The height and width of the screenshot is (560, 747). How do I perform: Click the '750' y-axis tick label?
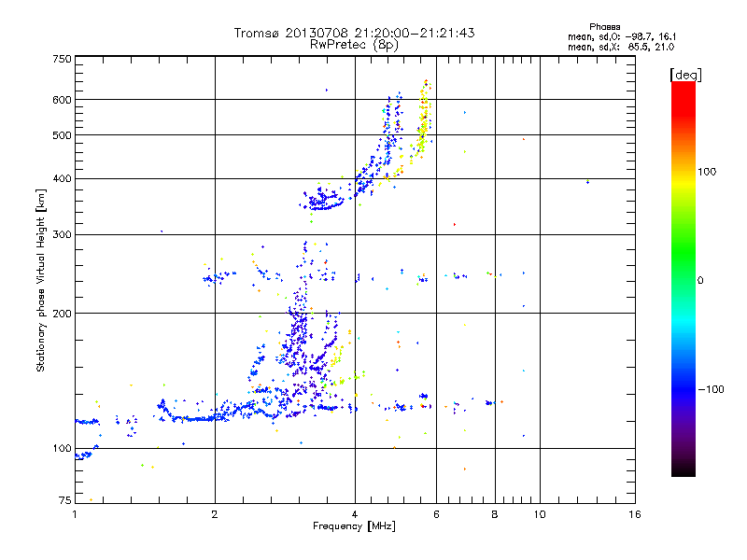[62, 59]
